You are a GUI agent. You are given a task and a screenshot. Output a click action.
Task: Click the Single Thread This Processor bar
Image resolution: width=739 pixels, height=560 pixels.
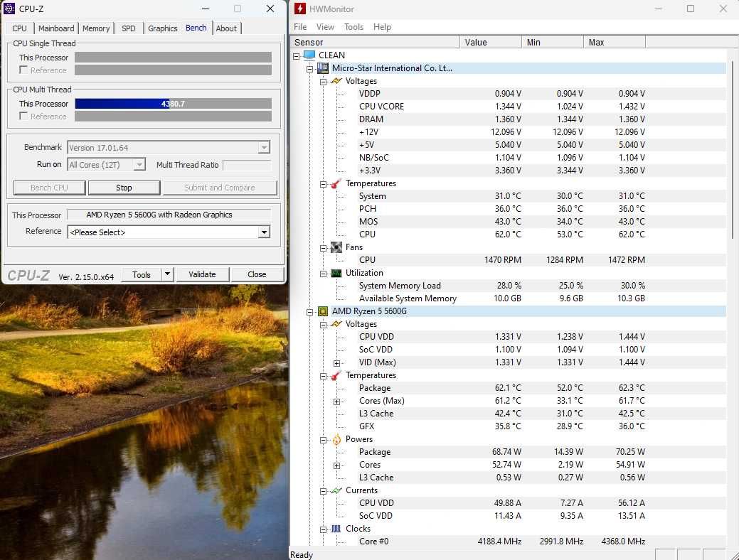[173, 57]
